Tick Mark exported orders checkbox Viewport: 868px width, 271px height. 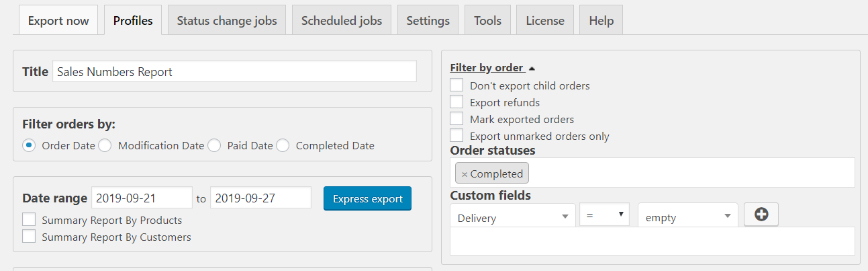tap(457, 119)
